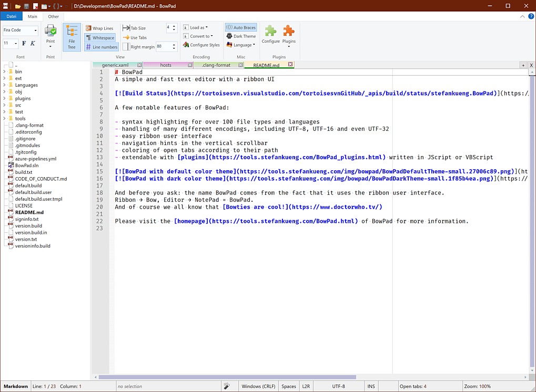
Task: Toggle Whitespace display
Action: coord(100,37)
